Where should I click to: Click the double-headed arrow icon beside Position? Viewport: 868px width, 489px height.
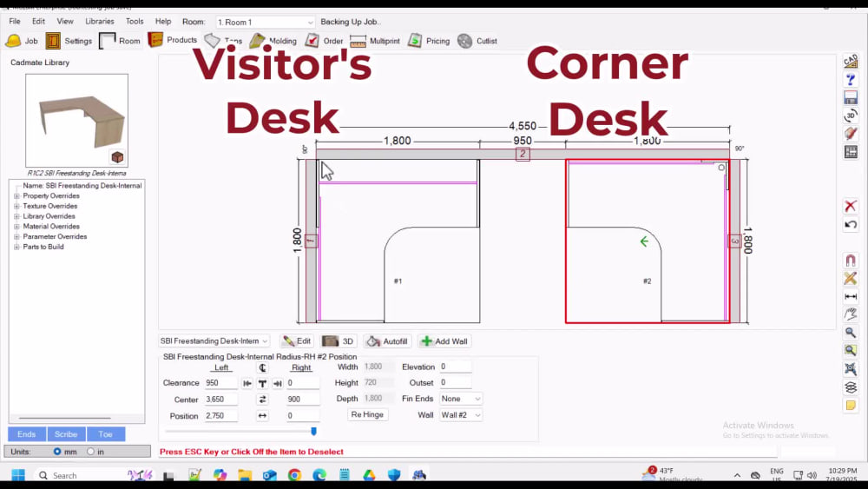coord(262,415)
